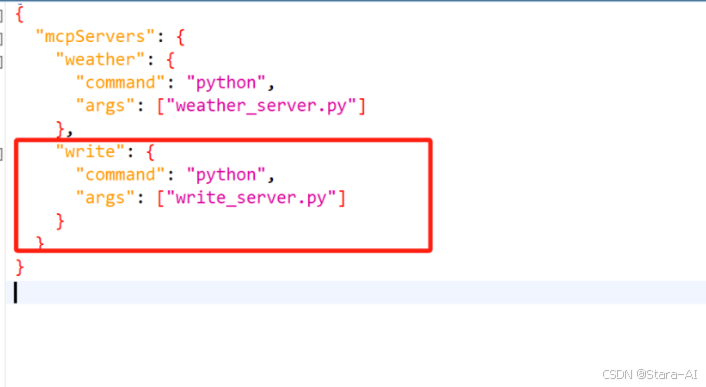Screen dimensions: 706x387
Task: Click "weather_server.py" argument string
Action: 261,106
